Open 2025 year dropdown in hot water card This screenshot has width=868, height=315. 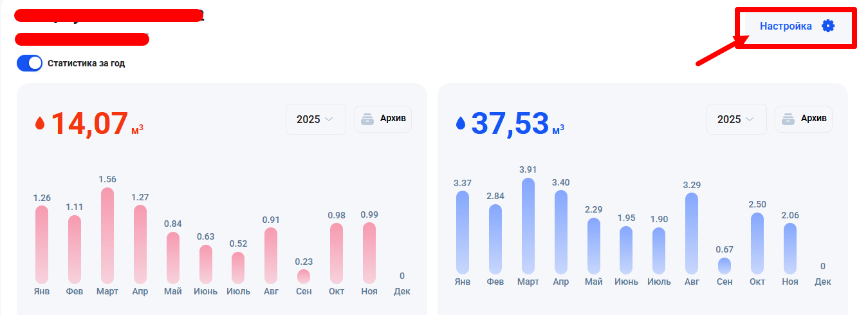pos(315,119)
